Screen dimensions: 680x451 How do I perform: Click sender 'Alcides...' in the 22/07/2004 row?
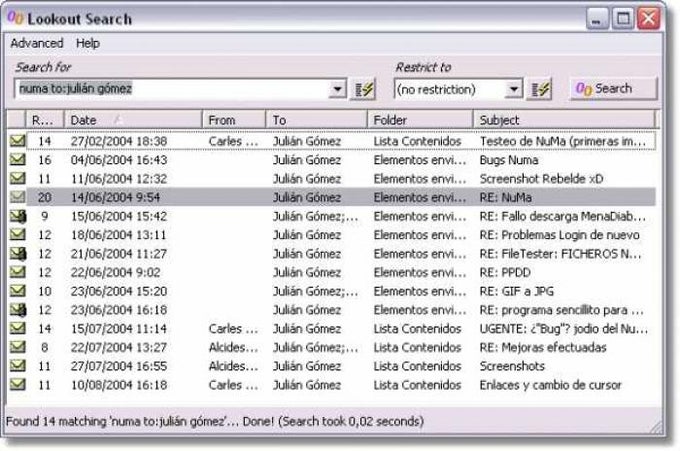[x=233, y=347]
